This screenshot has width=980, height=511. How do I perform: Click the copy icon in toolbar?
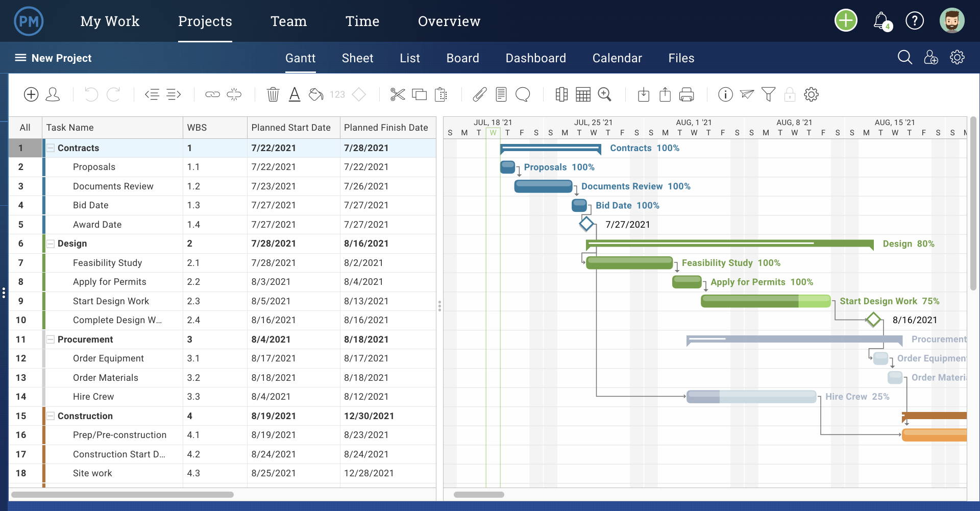[x=419, y=94]
